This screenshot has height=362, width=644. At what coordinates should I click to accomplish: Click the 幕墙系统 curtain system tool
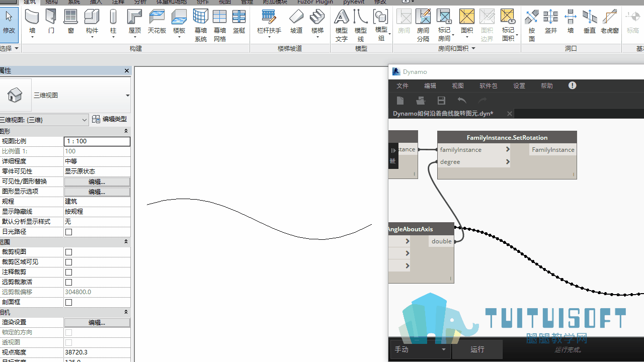(x=201, y=26)
